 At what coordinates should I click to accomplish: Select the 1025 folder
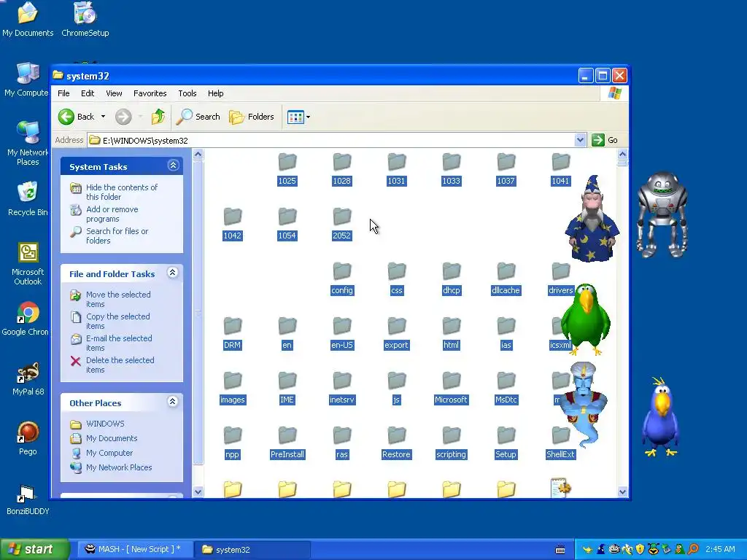[x=287, y=169]
